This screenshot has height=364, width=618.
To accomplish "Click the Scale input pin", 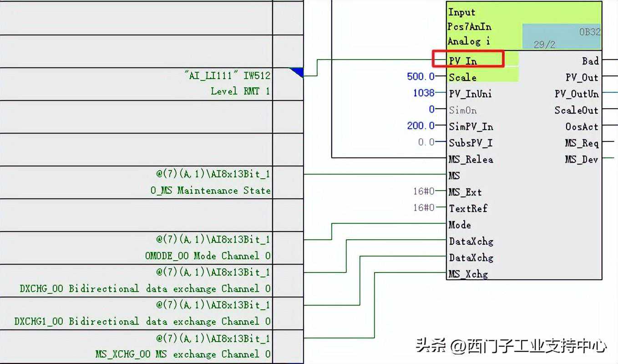I will tap(462, 77).
